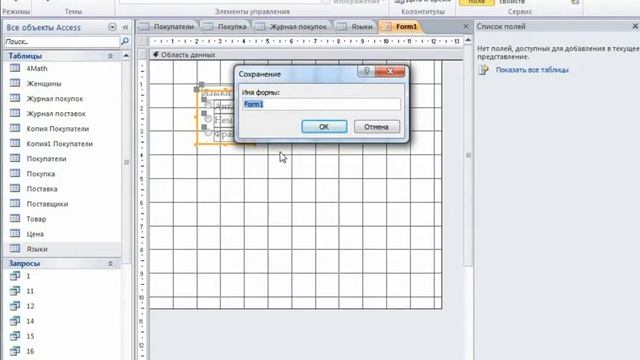
Task: Click Отмена in the save dialog
Action: pyautogui.click(x=376, y=127)
